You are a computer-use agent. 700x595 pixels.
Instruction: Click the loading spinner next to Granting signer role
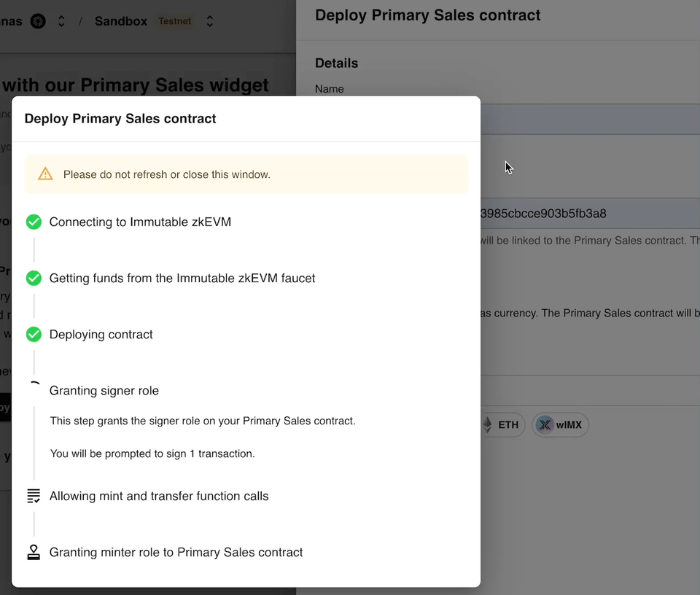34,386
